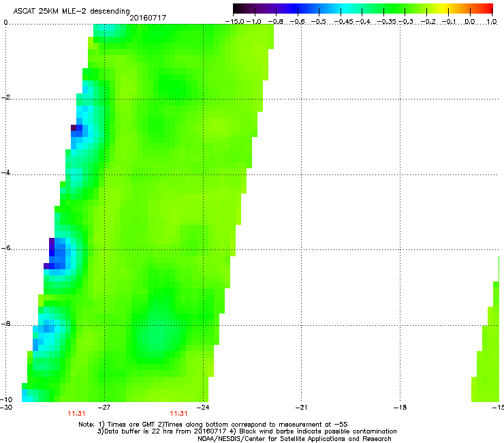Click the -0.6 color scale label
Image resolution: width=504 pixels, height=443 pixels.
(298, 22)
